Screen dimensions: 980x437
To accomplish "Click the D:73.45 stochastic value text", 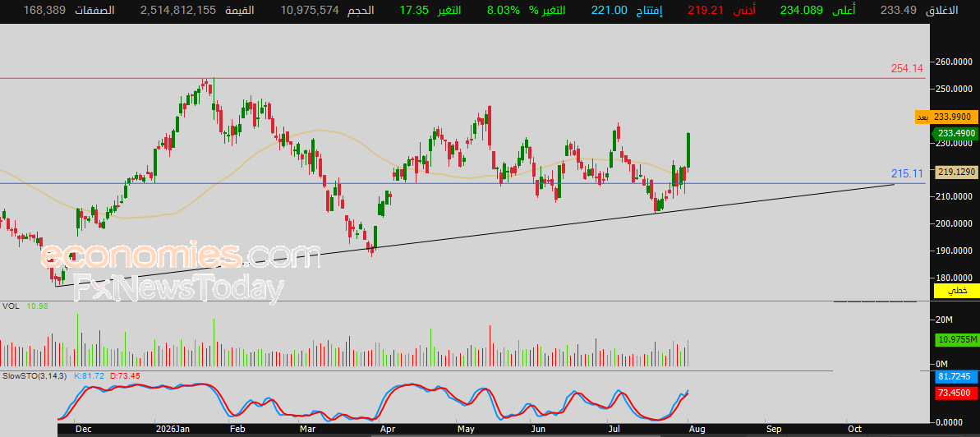I will 125,376.
